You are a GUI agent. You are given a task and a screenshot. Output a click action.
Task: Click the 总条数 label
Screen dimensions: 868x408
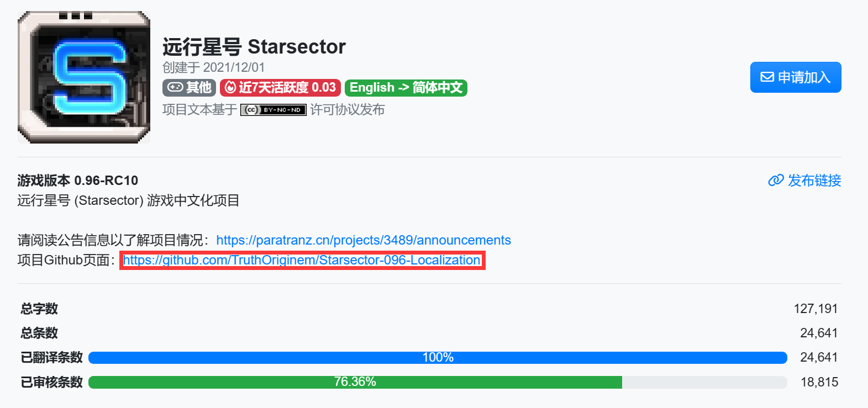pyautogui.click(x=39, y=333)
